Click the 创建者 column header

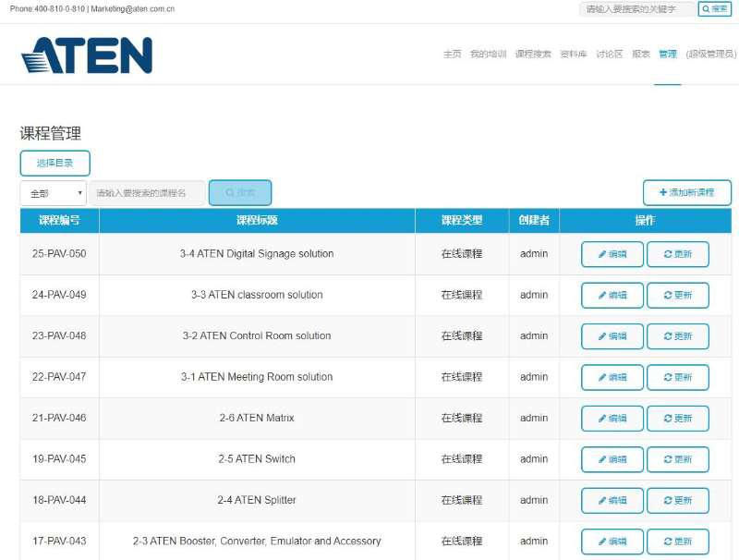(534, 220)
